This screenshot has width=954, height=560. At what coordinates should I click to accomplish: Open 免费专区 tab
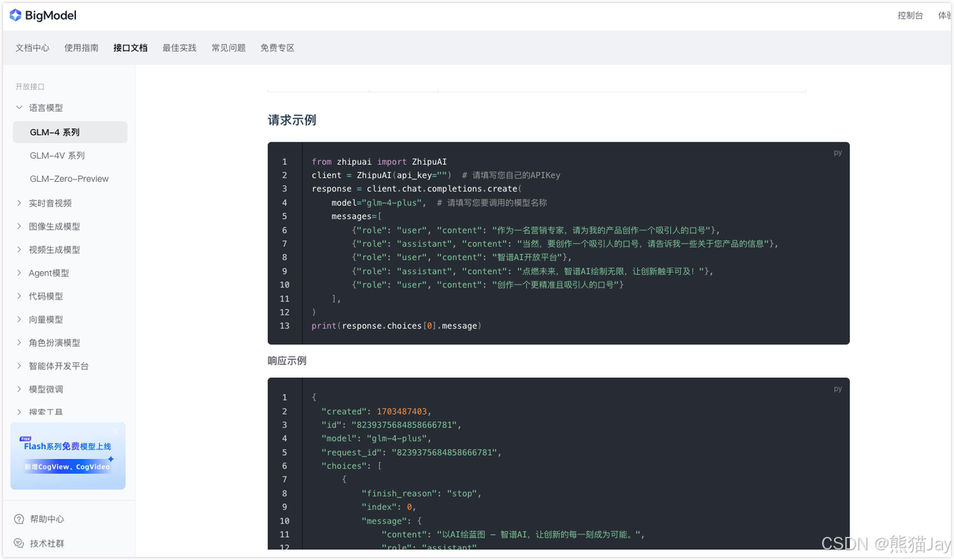(277, 48)
